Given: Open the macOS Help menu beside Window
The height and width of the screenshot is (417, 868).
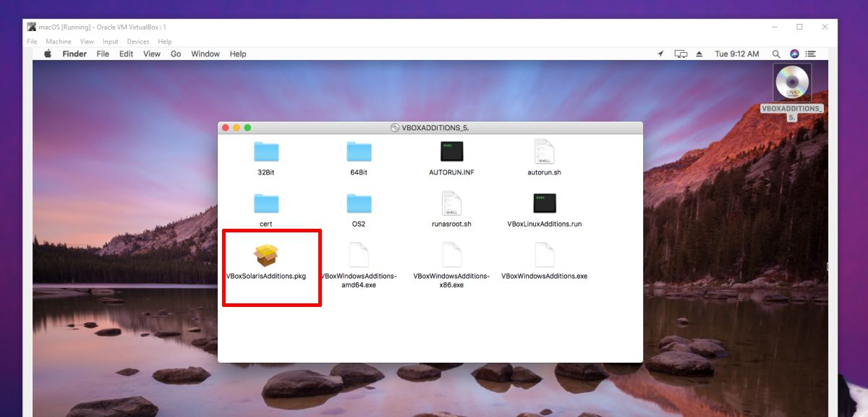Looking at the screenshot, I should tap(238, 54).
